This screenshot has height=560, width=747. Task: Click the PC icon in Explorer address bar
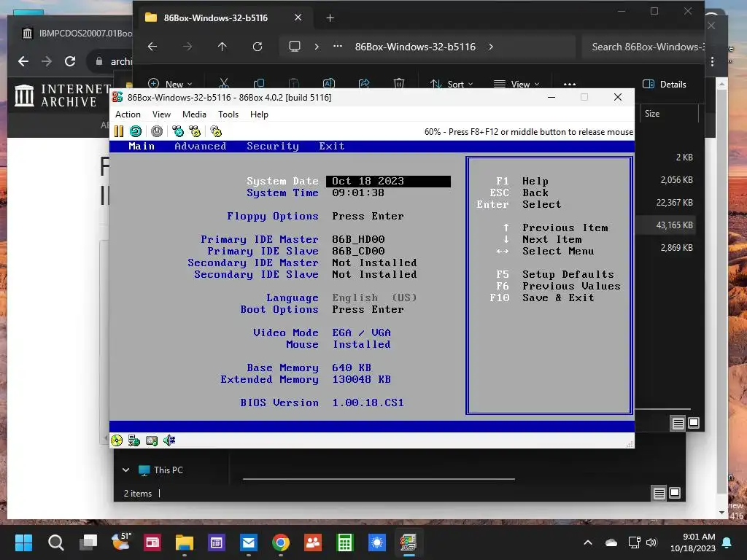point(295,47)
